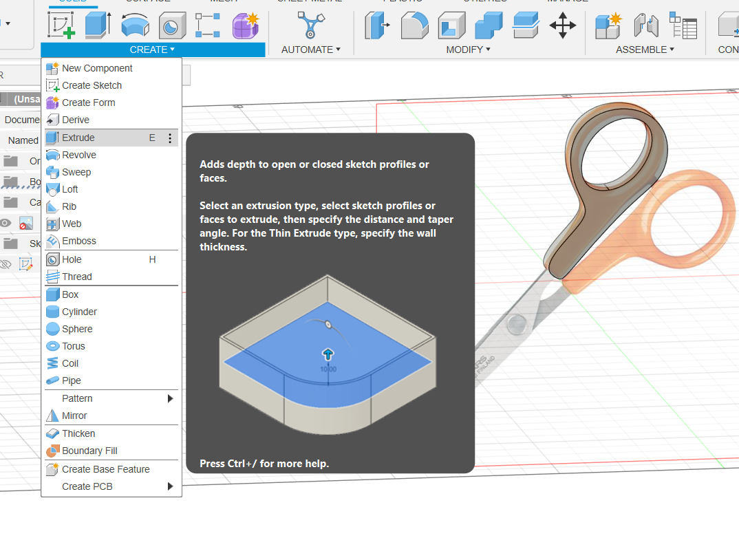This screenshot has height=560, width=739.
Task: Select the highlighted Extrude menu entry
Action: tap(111, 138)
